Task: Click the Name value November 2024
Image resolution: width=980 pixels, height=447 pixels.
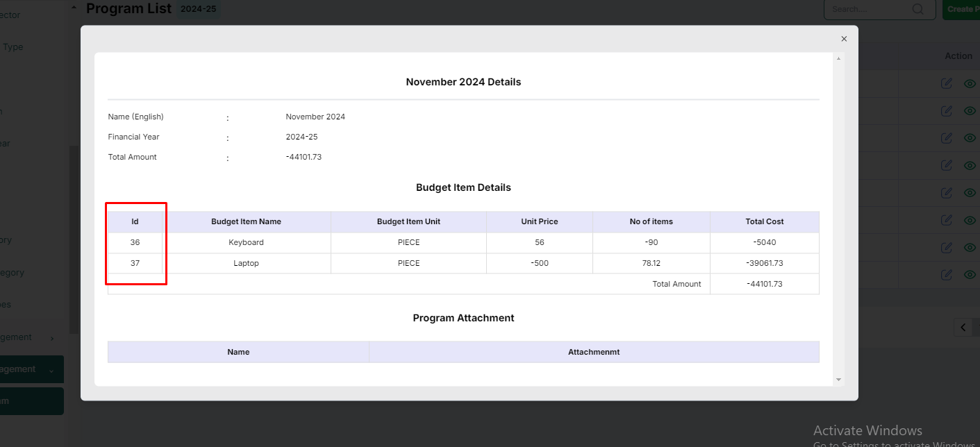Action: pyautogui.click(x=315, y=117)
